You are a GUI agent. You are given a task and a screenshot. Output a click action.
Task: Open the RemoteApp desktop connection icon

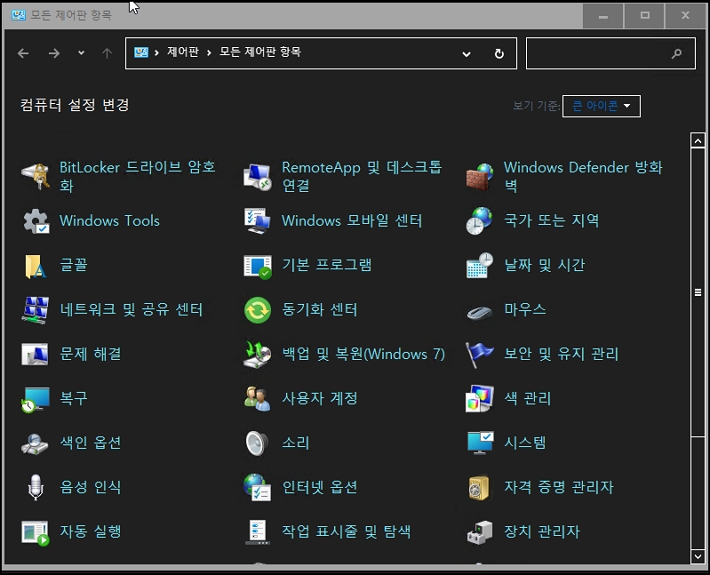pos(258,177)
